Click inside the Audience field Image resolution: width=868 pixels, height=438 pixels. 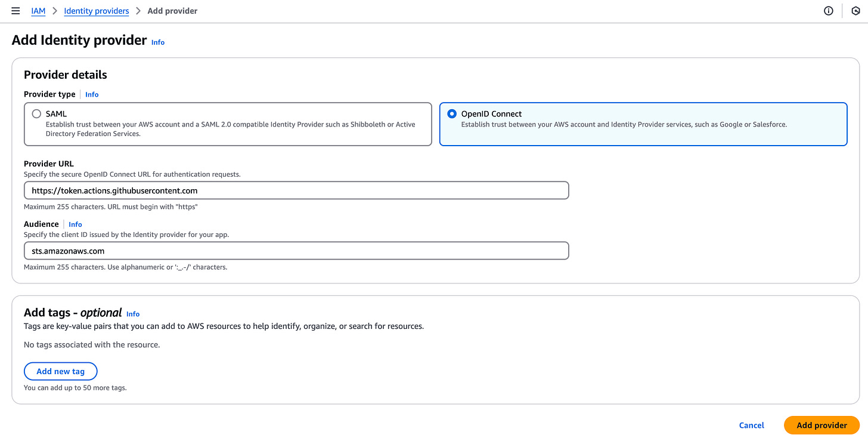(296, 250)
